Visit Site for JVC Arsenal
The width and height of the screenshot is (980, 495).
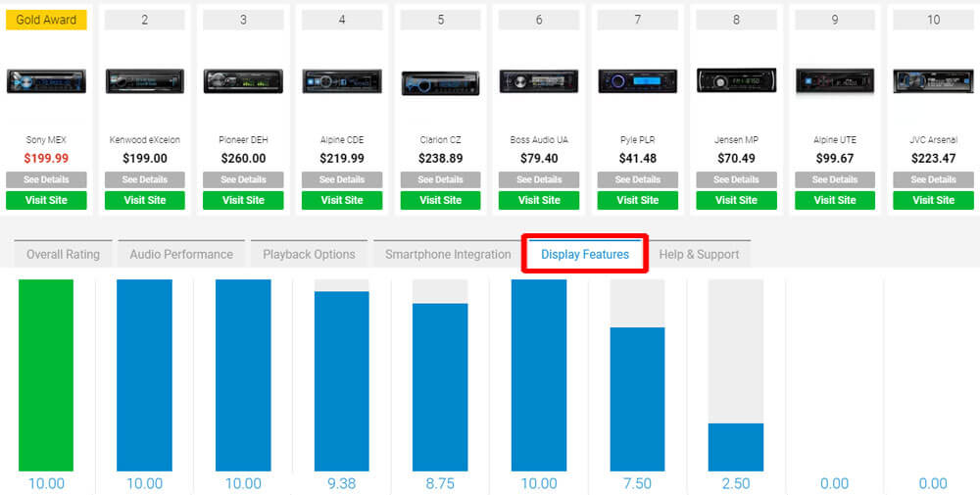pos(933,201)
